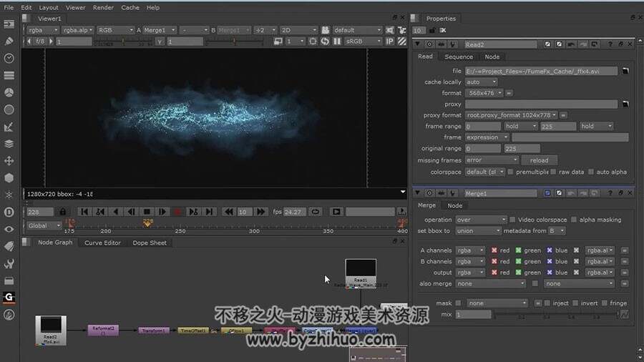Open the Draw tools in left toolbar

(9, 41)
